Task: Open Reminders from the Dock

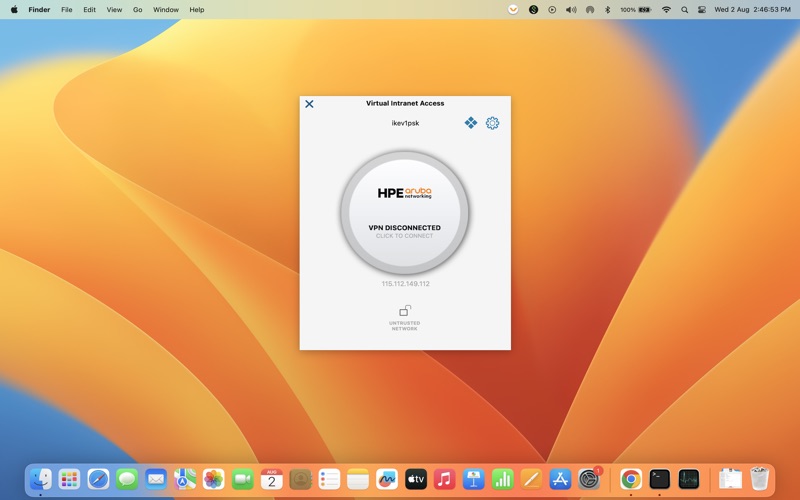Action: coord(329,479)
